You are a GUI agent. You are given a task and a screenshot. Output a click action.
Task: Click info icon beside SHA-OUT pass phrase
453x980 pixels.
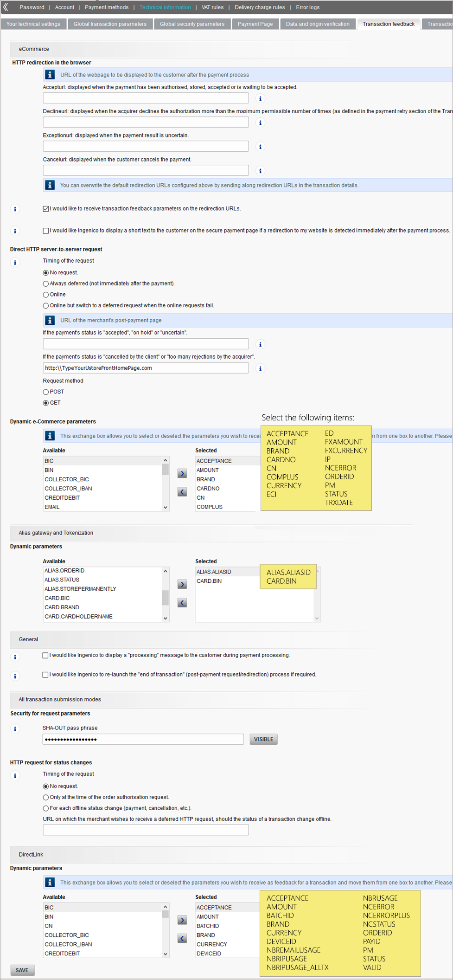click(15, 729)
